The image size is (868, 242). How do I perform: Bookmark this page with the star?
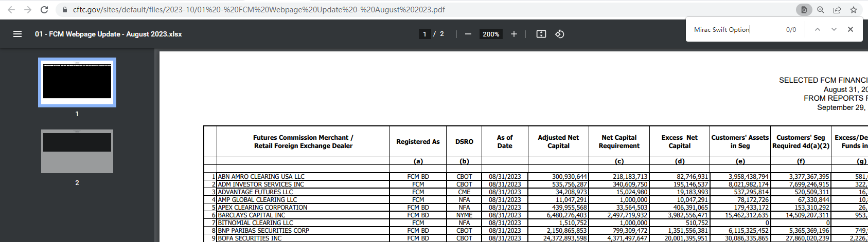pos(854,10)
